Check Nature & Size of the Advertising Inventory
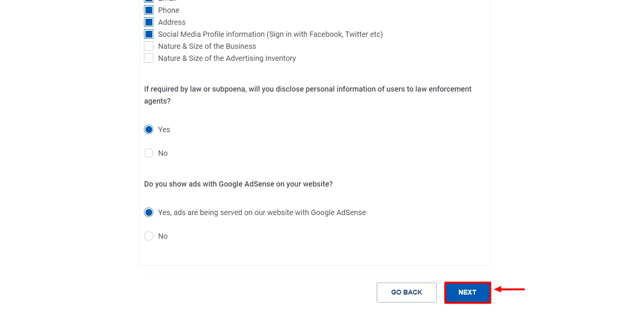The width and height of the screenshot is (644, 319). click(148, 58)
